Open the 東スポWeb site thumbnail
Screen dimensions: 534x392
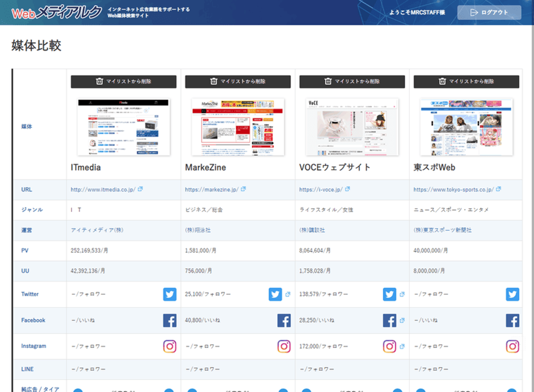[466, 127]
